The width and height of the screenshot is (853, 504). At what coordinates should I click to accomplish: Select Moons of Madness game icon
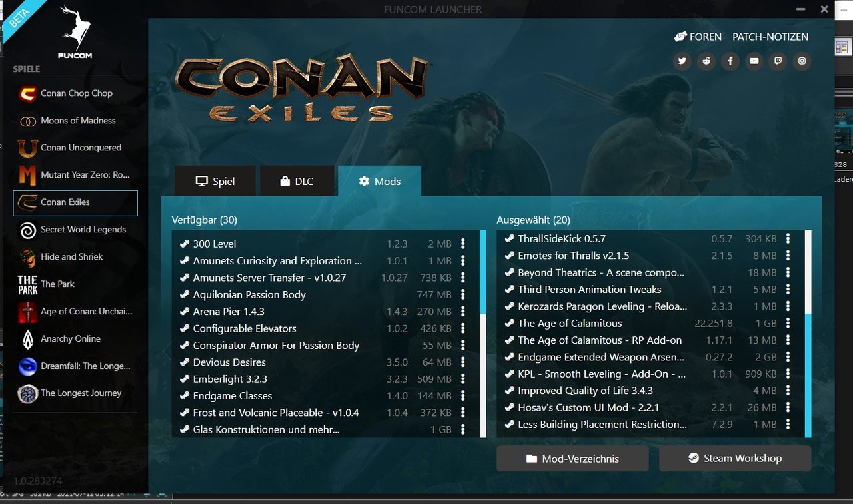pos(28,121)
